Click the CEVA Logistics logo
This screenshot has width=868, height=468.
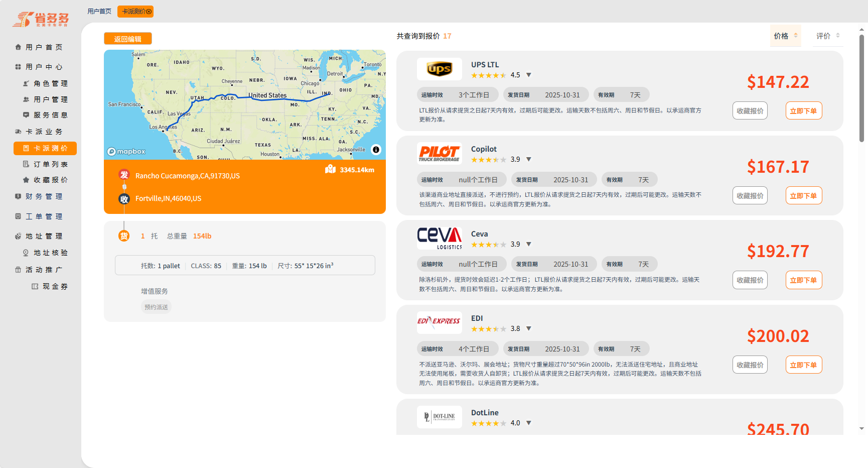tap(439, 238)
